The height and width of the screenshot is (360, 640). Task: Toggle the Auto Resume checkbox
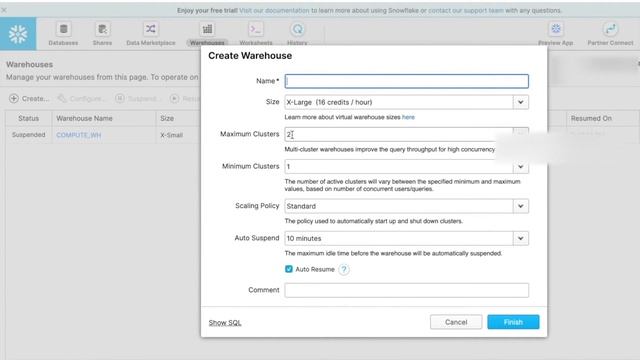[x=289, y=269]
